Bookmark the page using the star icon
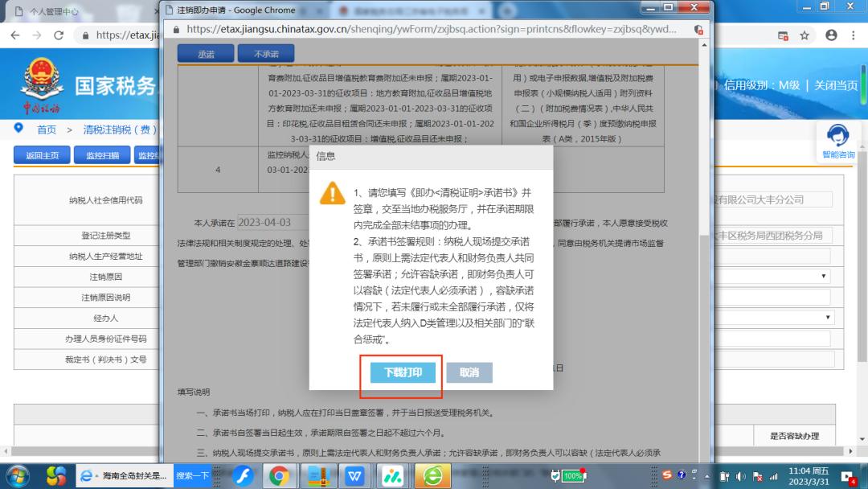This screenshot has width=868, height=489. coord(804,35)
